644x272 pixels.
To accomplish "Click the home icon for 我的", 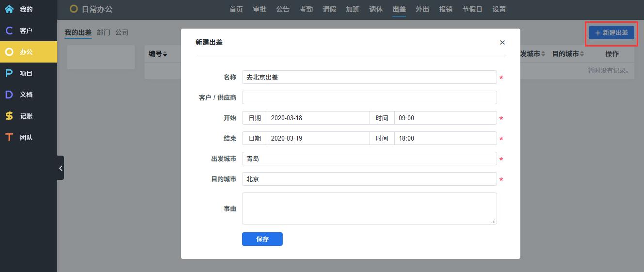I will click(9, 9).
